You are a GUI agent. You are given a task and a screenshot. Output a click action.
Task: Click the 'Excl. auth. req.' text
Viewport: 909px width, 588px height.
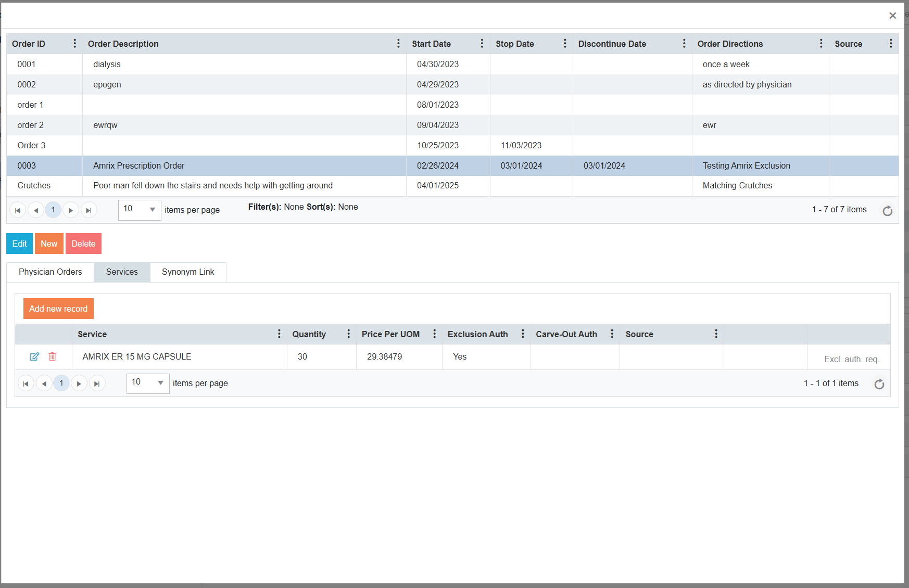(851, 359)
